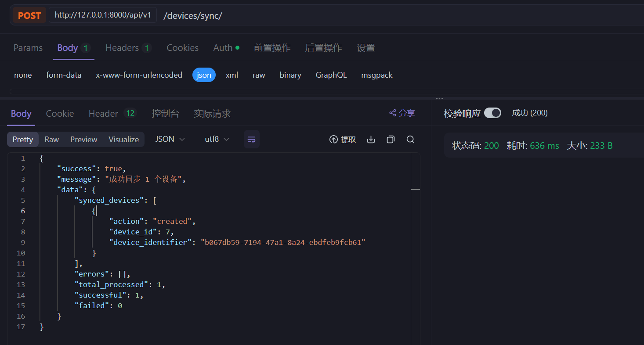
Task: Select the form-data body type
Action: (x=64, y=75)
